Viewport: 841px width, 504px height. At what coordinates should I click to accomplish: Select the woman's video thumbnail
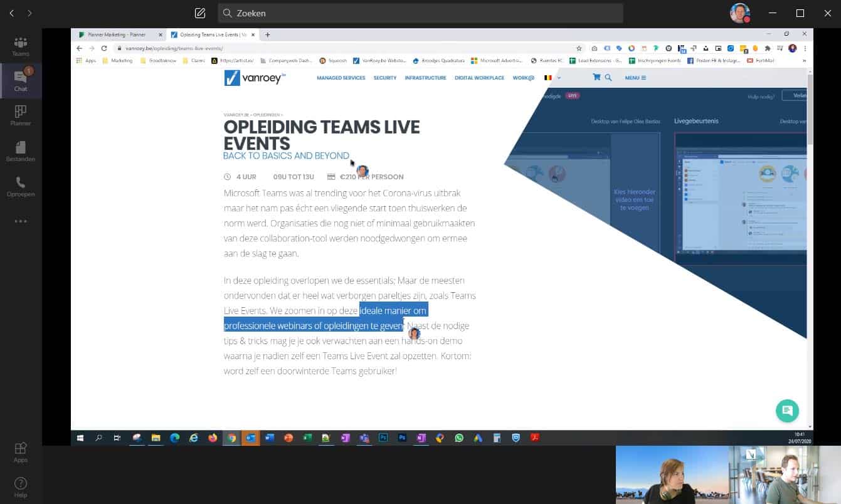672,475
